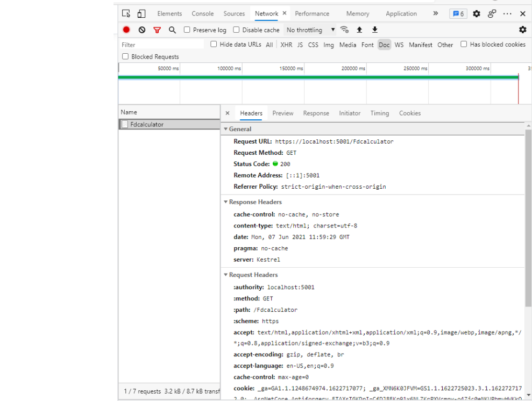Open the Performance tab

coord(312,13)
